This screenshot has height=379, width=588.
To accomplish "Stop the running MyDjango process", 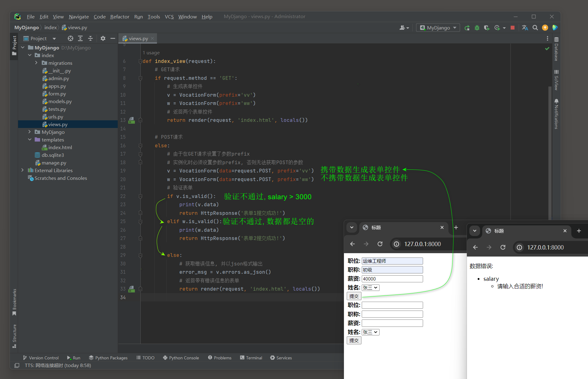I will [x=512, y=28].
